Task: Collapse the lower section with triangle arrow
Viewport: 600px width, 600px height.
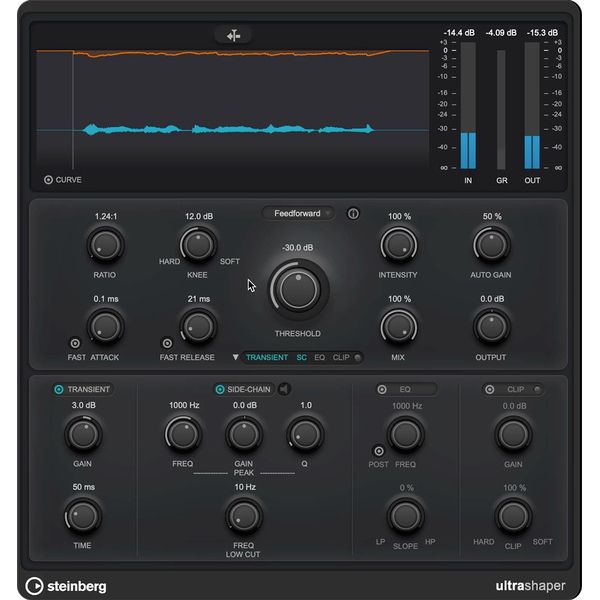Action: point(236,357)
